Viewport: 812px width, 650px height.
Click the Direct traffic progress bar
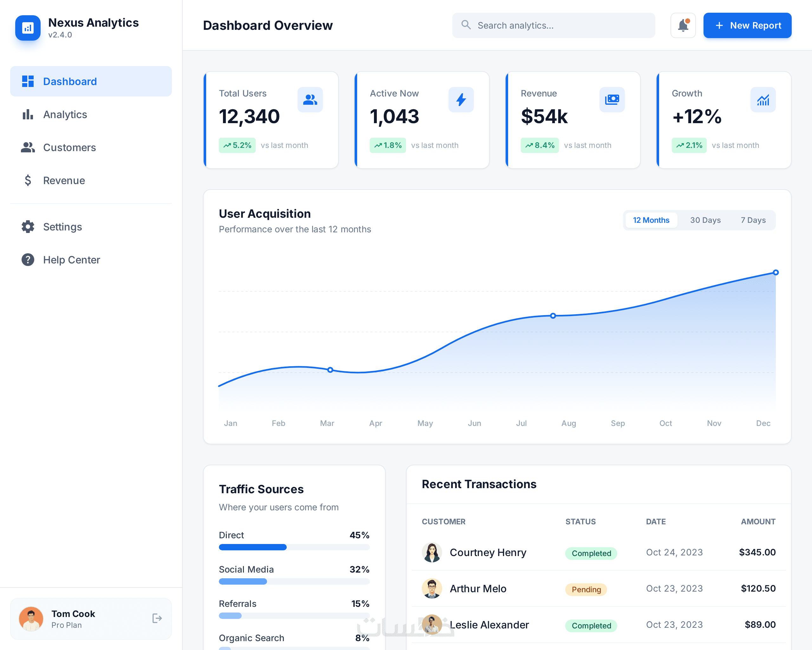[294, 547]
